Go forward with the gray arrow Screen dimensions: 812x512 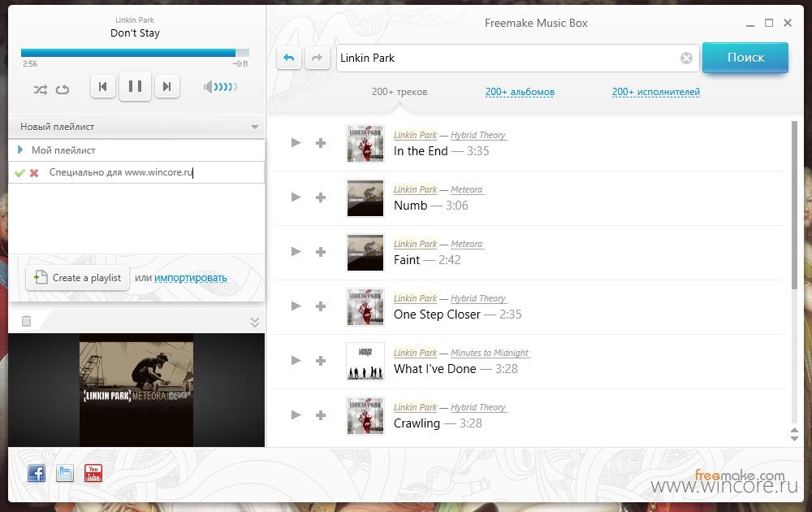[317, 58]
